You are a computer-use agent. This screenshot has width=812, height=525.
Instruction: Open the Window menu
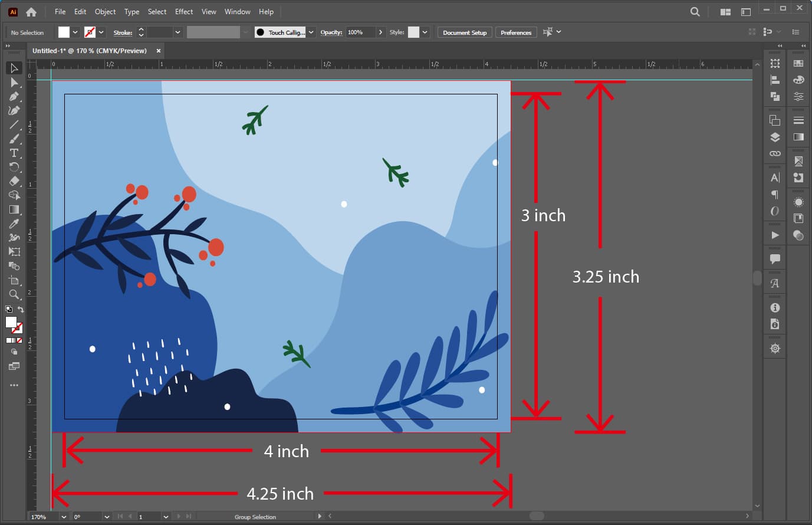click(237, 11)
